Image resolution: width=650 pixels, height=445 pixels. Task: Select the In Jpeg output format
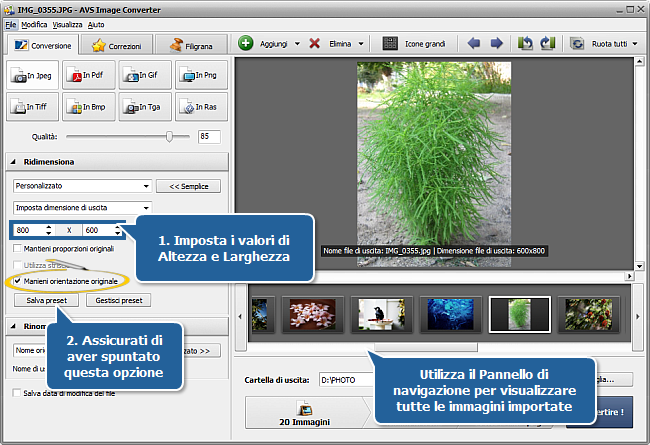coord(32,75)
